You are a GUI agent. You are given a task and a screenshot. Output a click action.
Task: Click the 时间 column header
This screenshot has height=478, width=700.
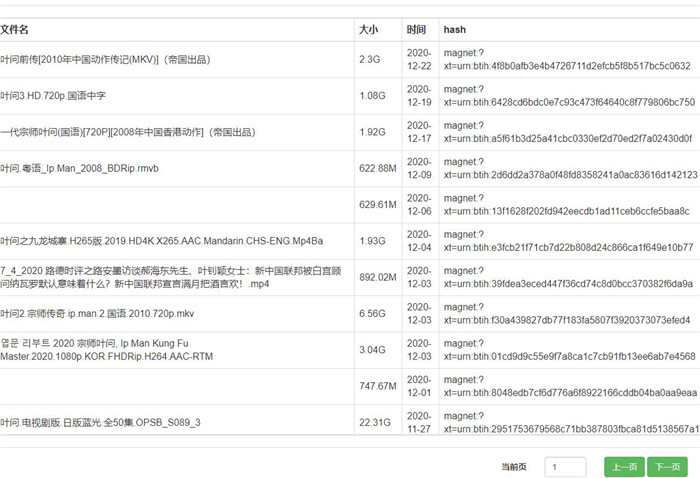(416, 30)
